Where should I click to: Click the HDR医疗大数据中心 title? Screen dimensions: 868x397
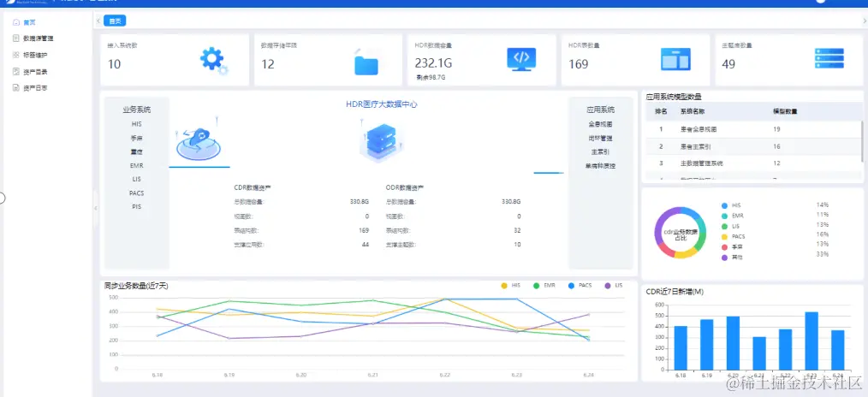[x=382, y=104]
